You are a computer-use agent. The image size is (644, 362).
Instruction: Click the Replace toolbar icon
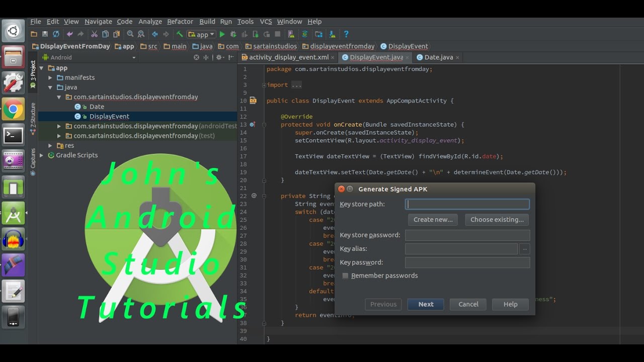click(141, 34)
